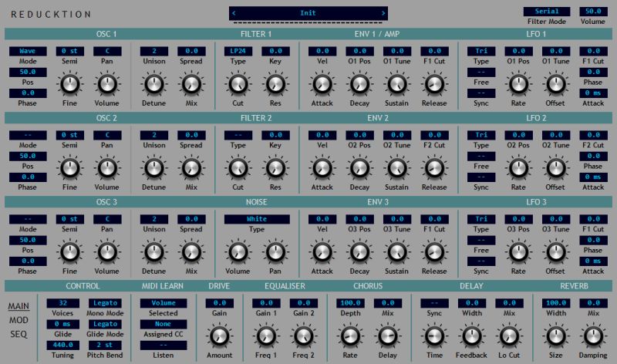Click the ENV 3 Sustain knob

tap(397, 252)
